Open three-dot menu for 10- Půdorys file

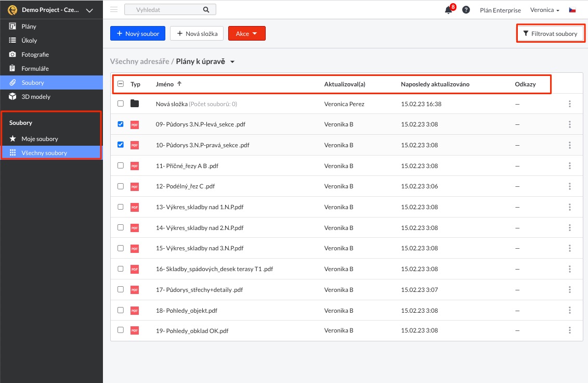(x=570, y=145)
